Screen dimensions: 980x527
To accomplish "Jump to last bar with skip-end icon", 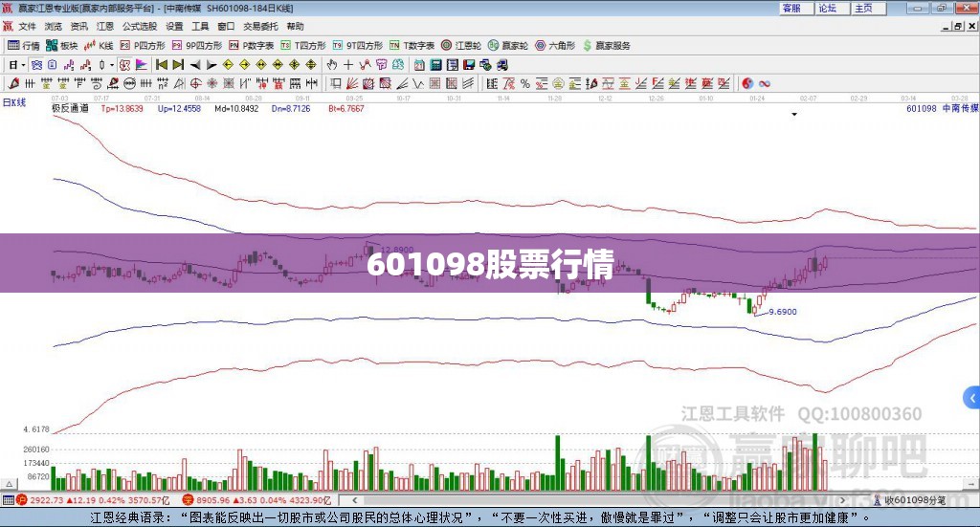I will pyautogui.click(x=178, y=65).
